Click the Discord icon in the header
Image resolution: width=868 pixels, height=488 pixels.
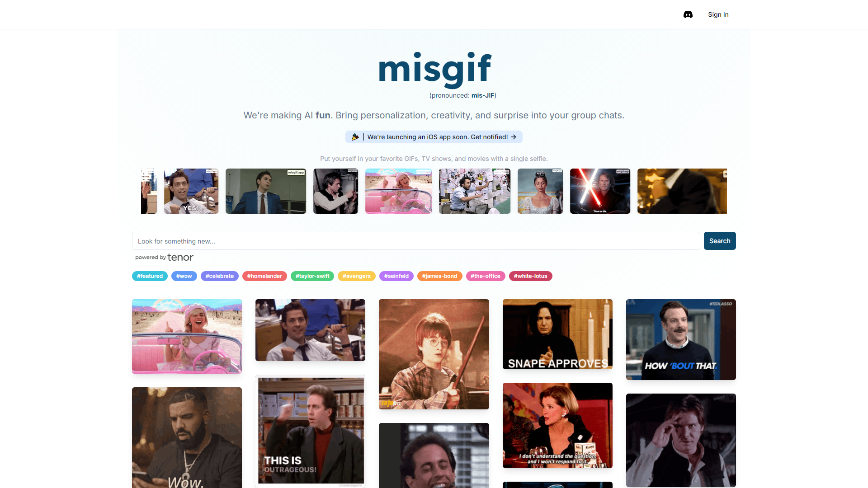[x=688, y=14]
